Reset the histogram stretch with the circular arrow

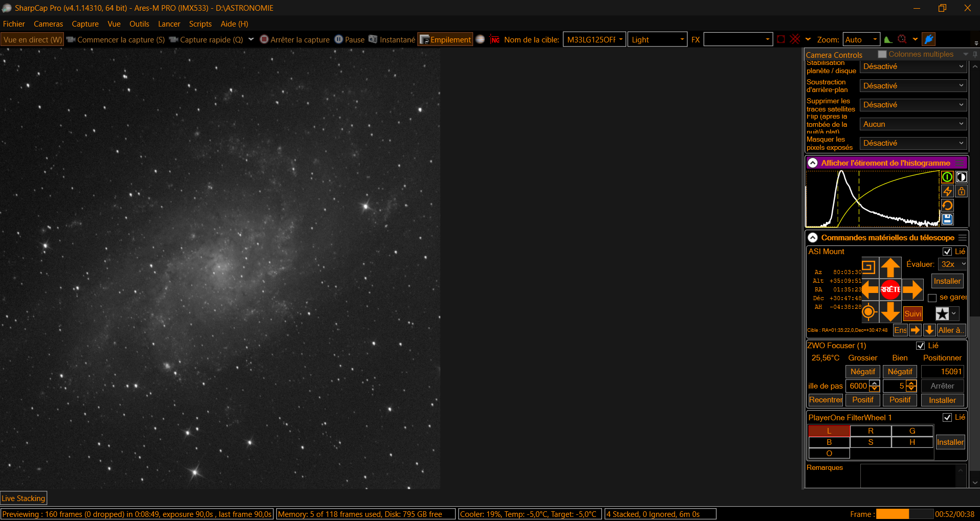[947, 205]
